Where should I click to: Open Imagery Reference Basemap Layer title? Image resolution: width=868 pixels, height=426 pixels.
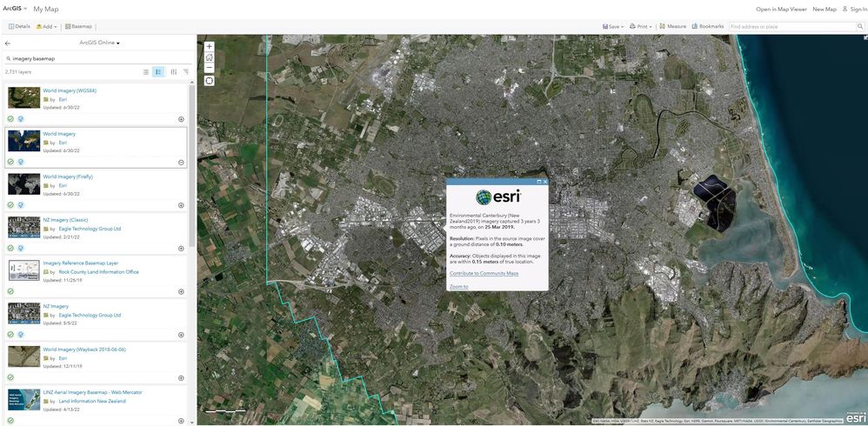(81, 263)
